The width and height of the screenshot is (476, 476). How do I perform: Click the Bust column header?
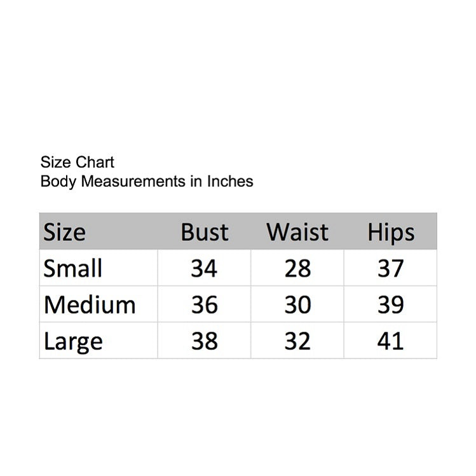click(x=204, y=232)
